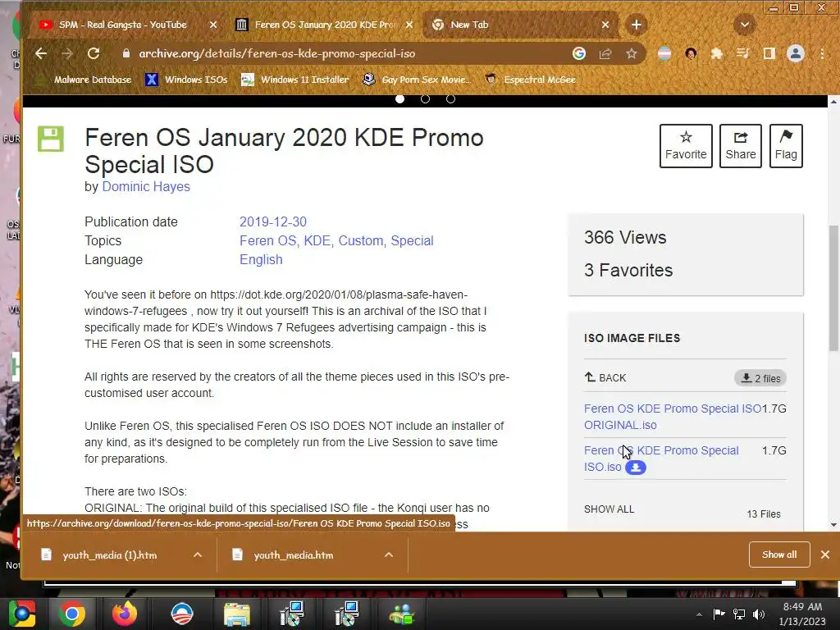Open the Windows 11 Installer bookmark
The width and height of the screenshot is (840, 630).
tap(295, 80)
